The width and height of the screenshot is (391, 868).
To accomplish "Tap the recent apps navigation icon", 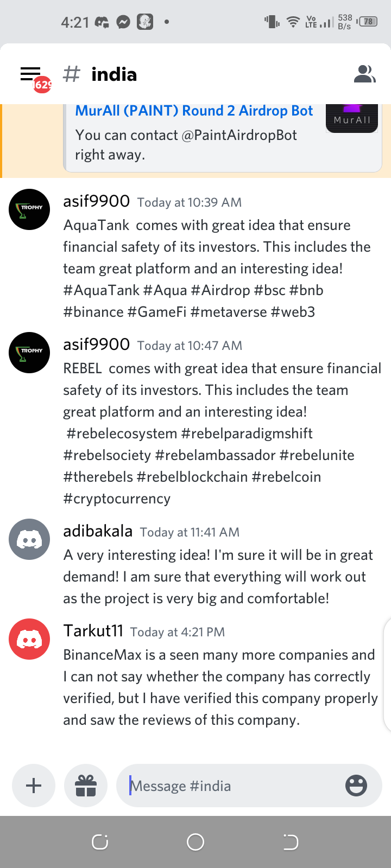I will coord(100,842).
